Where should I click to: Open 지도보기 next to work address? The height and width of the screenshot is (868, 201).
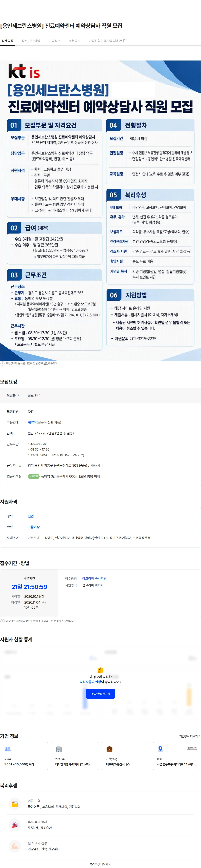pos(95,465)
